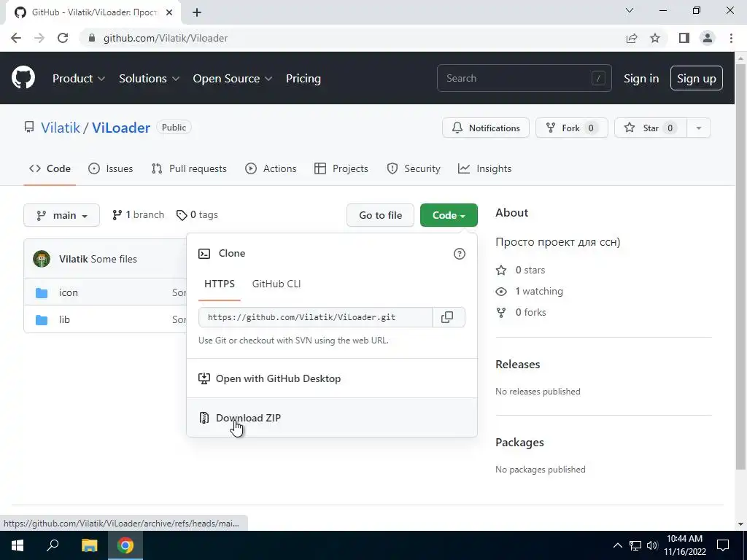Image resolution: width=747 pixels, height=560 pixels.
Task: Open the Windows Start menu
Action: 18,545
